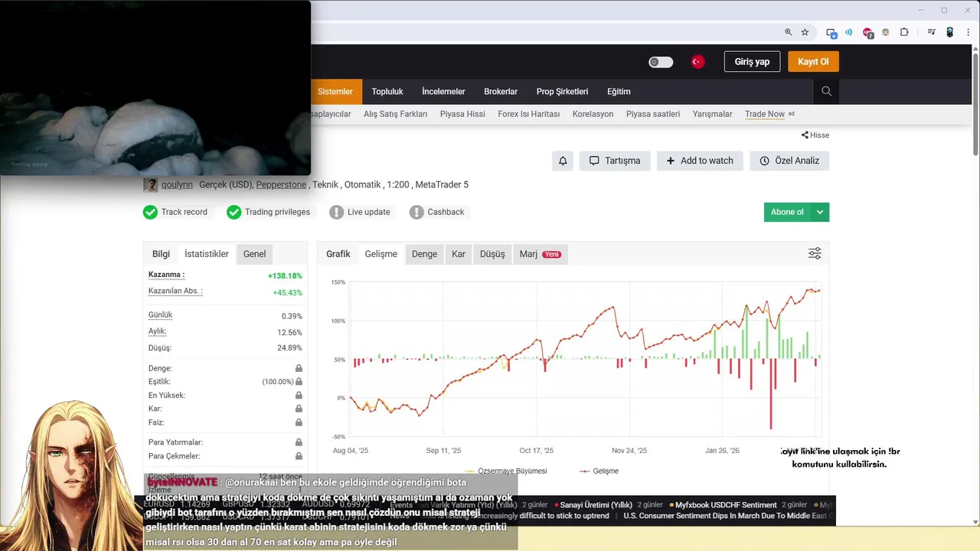Open the Prop Şirketleri menu
The width and height of the screenshot is (980, 551).
tap(562, 91)
